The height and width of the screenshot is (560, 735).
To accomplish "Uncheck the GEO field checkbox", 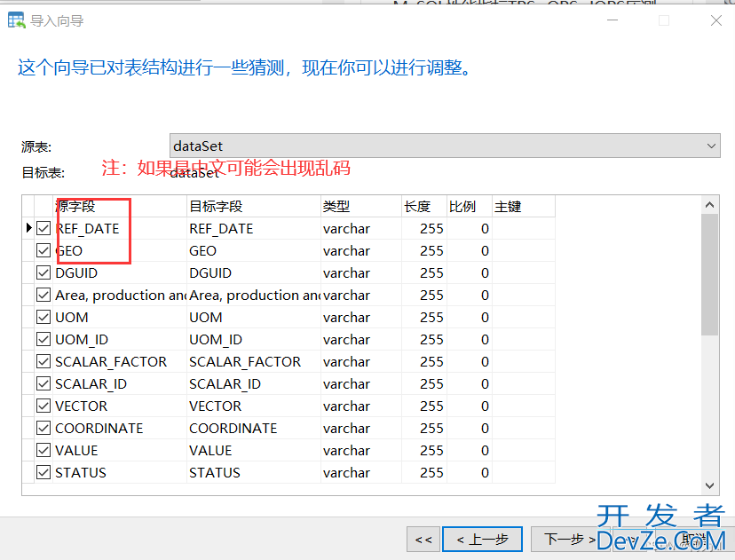I will [x=43, y=250].
